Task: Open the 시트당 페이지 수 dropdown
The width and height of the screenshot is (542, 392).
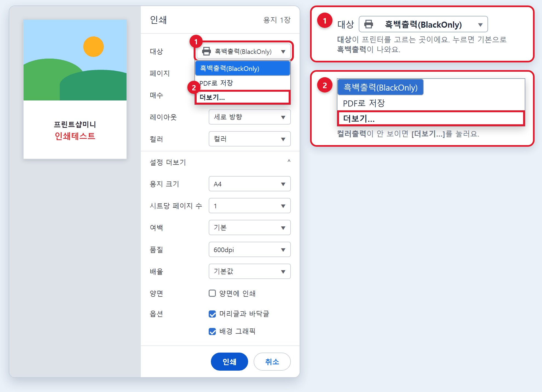Action: [250, 206]
